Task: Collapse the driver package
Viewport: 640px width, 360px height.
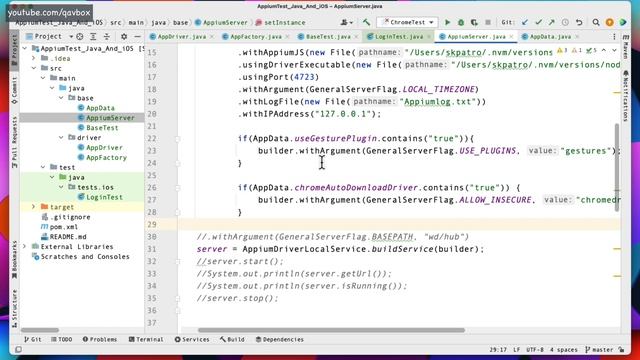Action: (x=61, y=138)
